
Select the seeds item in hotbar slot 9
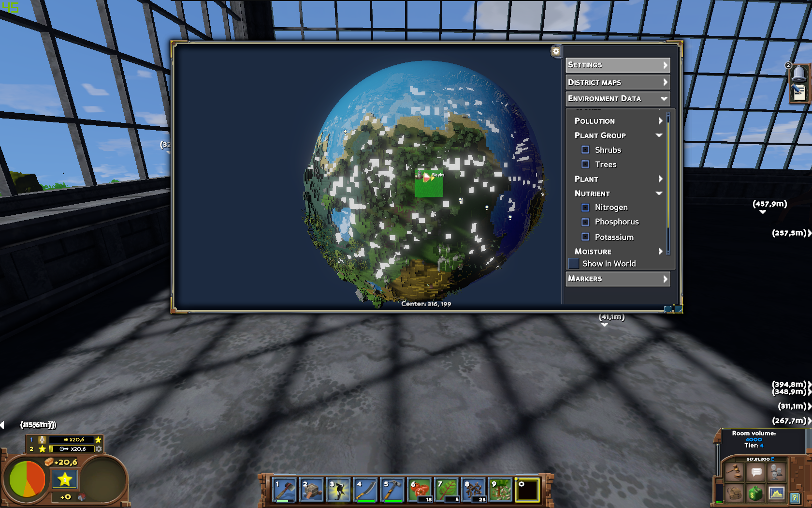coord(501,490)
